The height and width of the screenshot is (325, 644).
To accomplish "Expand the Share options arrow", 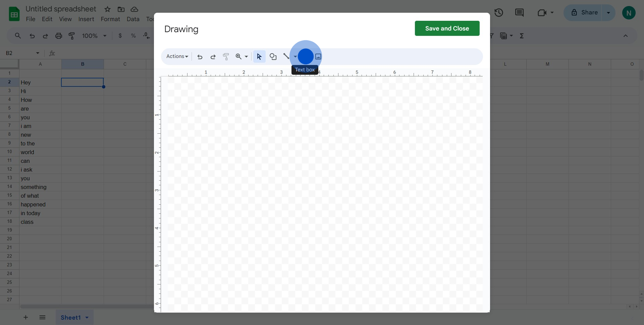I will (608, 13).
